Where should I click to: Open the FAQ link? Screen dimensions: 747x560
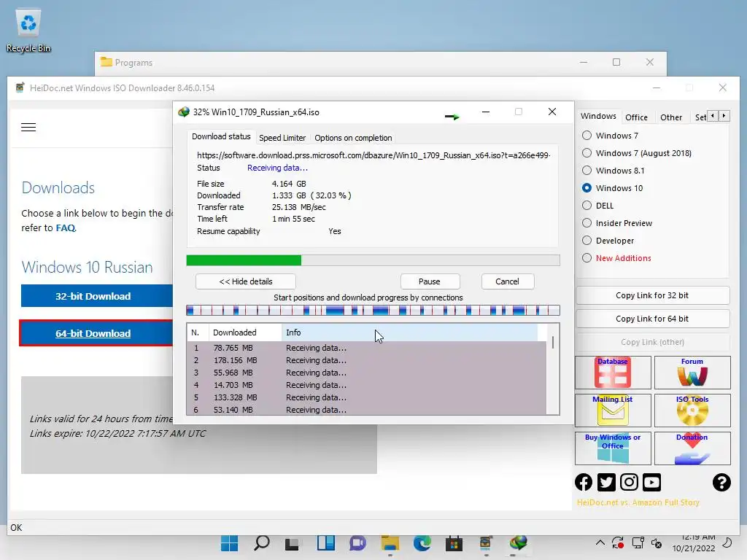click(x=65, y=228)
